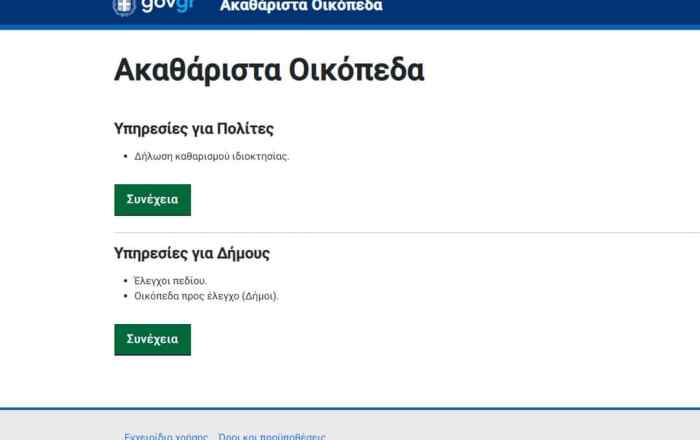The width and height of the screenshot is (700, 440).
Task: Click the large Ακαθάριστα Οικόπεδα page heading
Action: 269,70
